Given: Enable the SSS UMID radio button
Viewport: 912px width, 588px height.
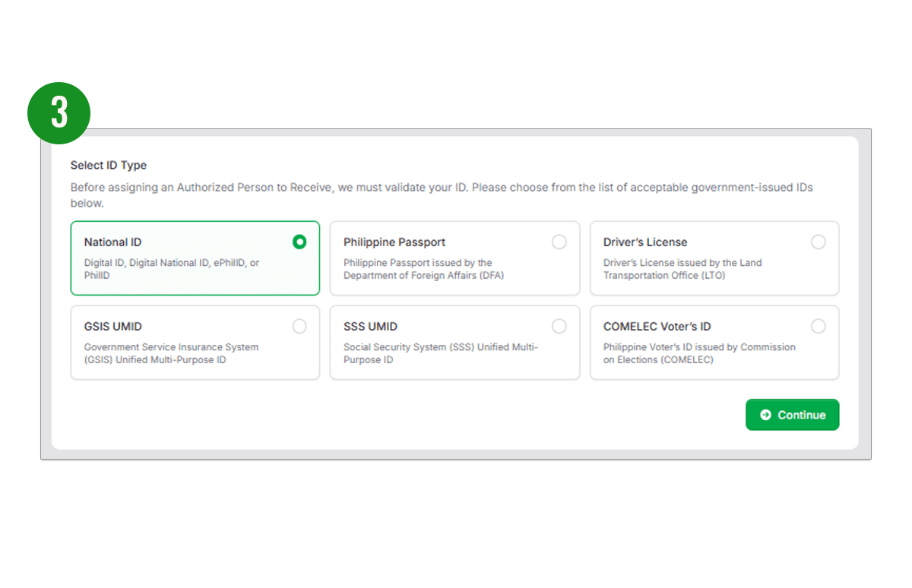Looking at the screenshot, I should click(x=559, y=327).
